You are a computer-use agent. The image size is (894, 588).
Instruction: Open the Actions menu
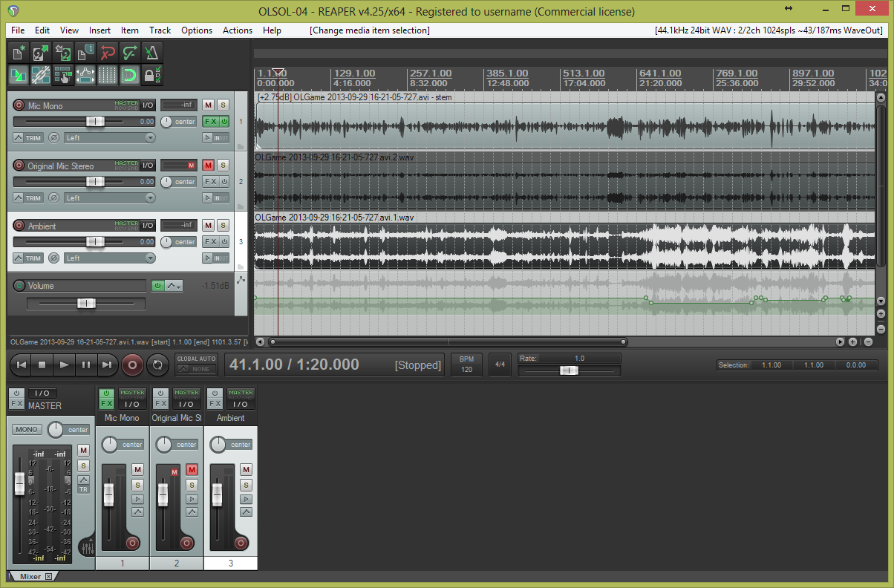point(237,30)
